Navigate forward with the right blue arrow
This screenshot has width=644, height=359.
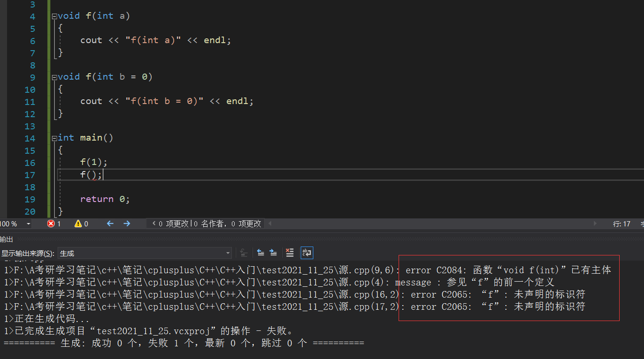[x=126, y=224]
